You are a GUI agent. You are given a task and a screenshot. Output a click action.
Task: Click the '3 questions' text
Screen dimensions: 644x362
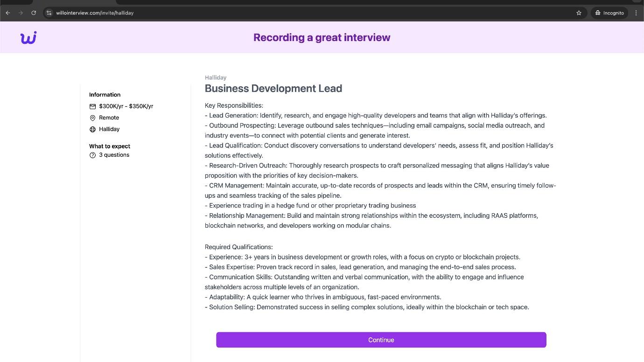click(114, 155)
